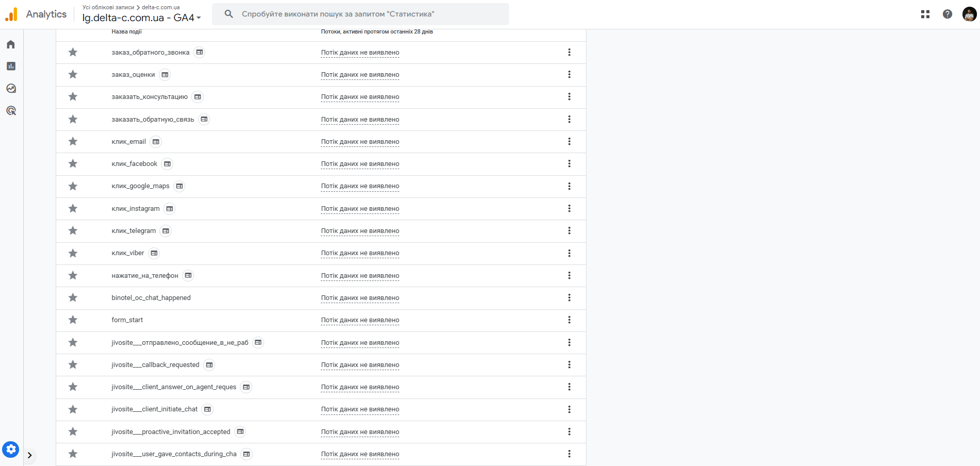Image resolution: width=980 pixels, height=466 pixels.
Task: Open property selector lg.delta-c.com.ua - GA4
Action: (141, 18)
